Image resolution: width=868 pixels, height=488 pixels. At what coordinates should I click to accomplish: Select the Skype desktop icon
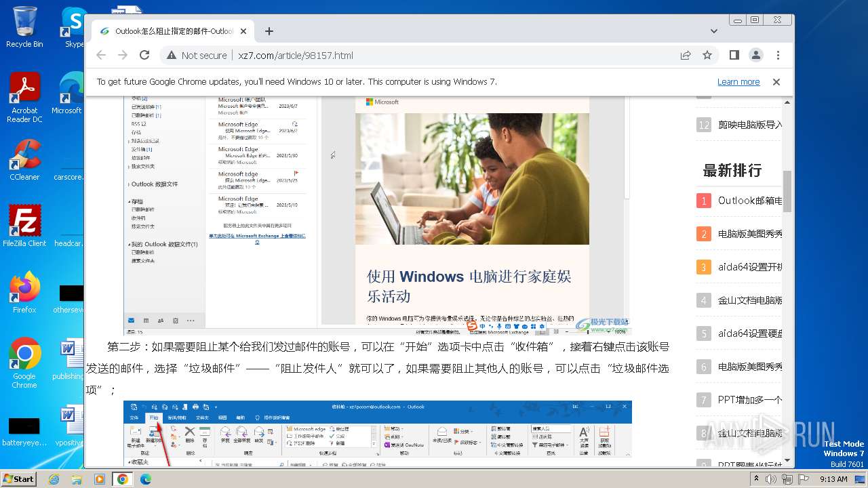tap(74, 27)
